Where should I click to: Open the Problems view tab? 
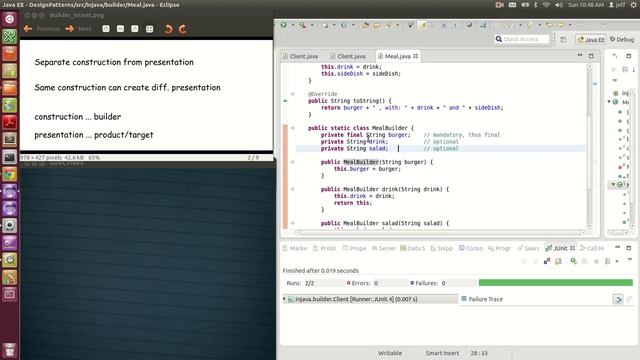(x=324, y=248)
